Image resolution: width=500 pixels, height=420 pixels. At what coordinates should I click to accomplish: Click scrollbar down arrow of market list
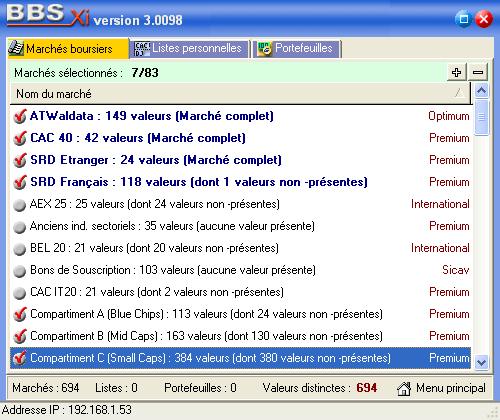(x=482, y=362)
